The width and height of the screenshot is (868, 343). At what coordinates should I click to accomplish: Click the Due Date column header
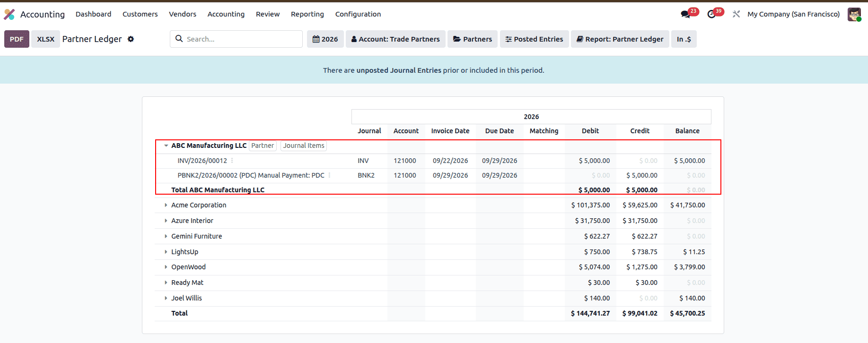[x=500, y=131]
